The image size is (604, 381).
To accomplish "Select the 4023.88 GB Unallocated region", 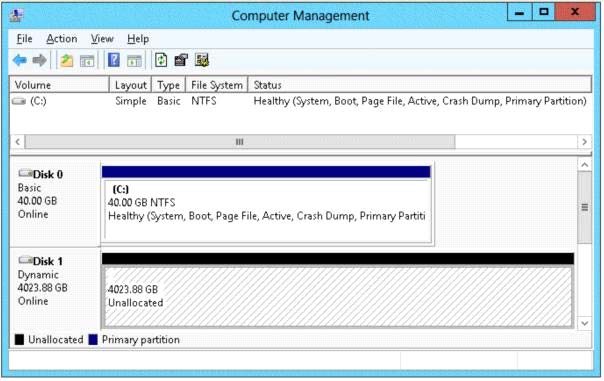I will click(338, 296).
